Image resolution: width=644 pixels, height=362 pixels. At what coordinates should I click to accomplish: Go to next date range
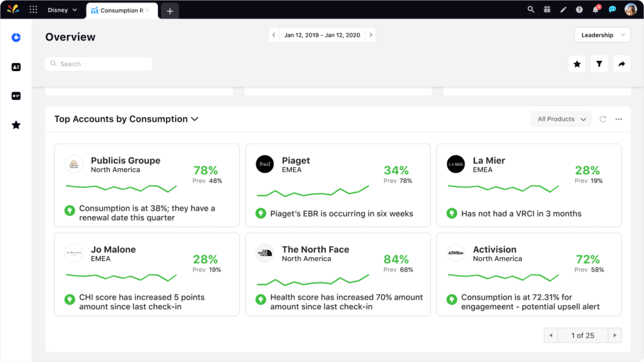point(370,35)
